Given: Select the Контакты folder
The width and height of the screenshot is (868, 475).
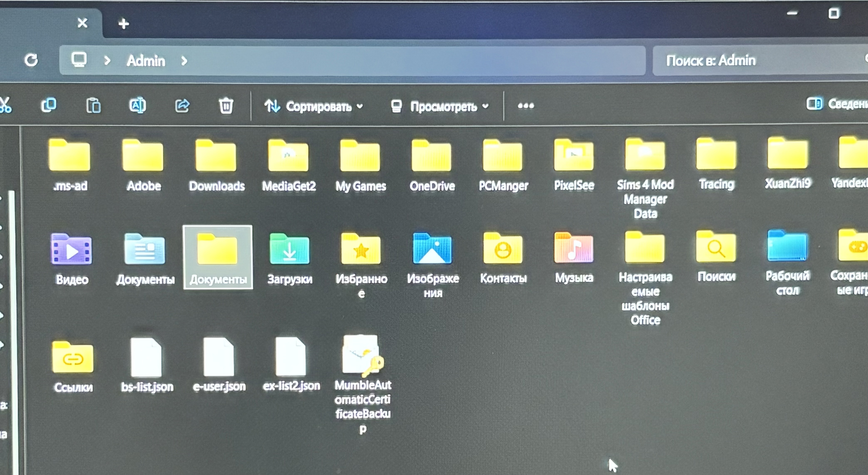Looking at the screenshot, I should [503, 258].
